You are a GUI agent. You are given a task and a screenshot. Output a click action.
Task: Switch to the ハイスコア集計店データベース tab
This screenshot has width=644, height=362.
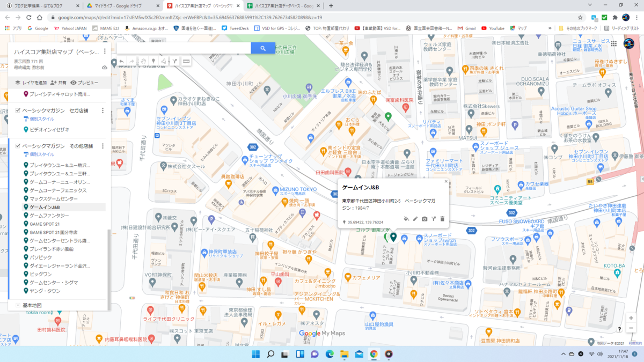click(x=283, y=5)
